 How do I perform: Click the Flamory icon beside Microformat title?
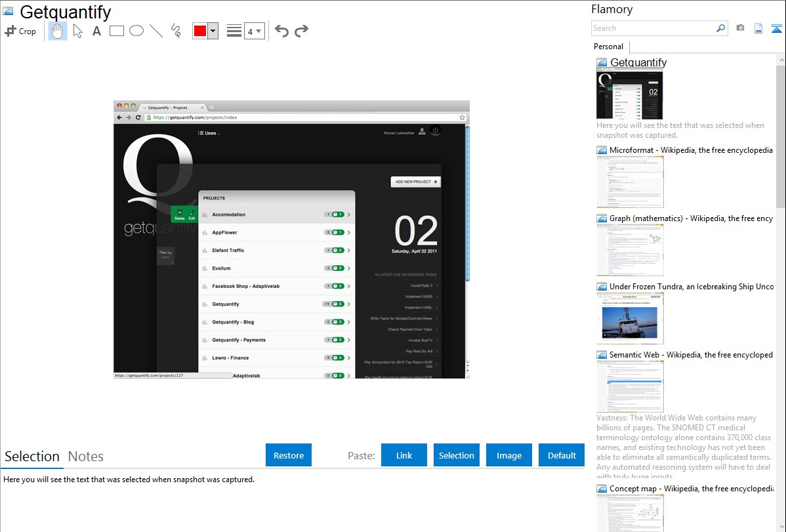pyautogui.click(x=602, y=150)
